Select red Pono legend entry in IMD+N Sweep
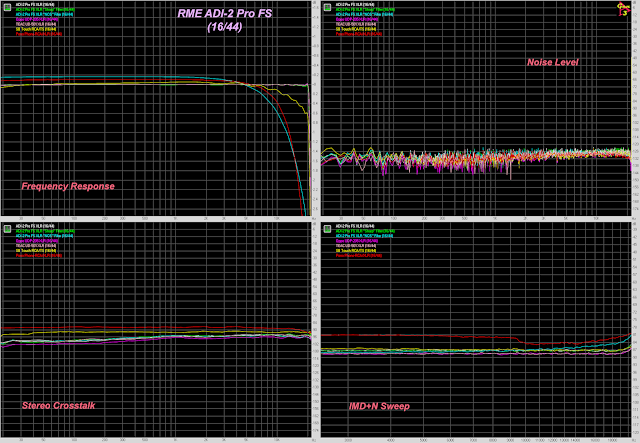 pyautogui.click(x=359, y=255)
